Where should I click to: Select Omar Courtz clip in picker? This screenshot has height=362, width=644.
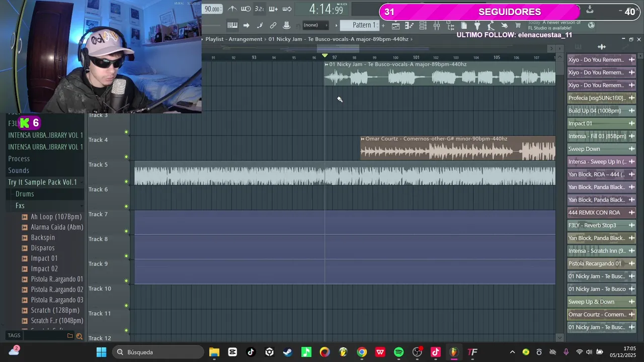[x=601, y=315]
